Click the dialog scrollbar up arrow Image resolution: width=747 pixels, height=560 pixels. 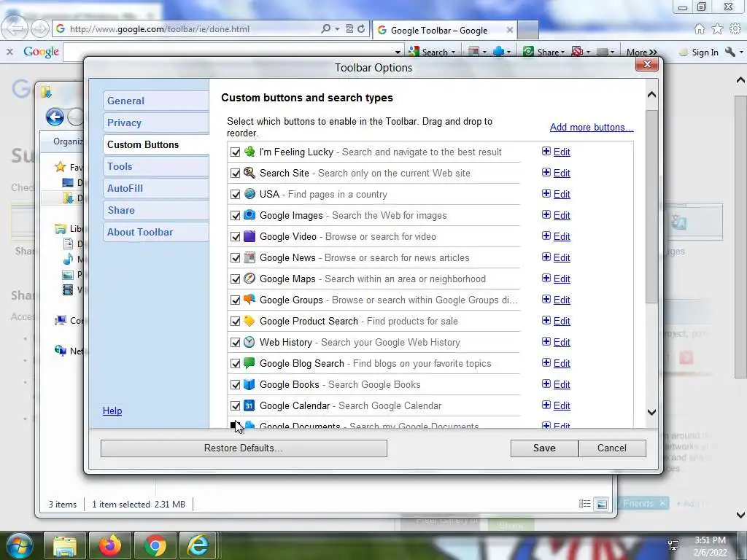651,95
